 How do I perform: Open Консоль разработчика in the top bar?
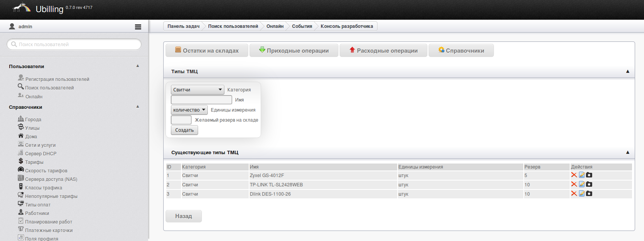pyautogui.click(x=347, y=26)
